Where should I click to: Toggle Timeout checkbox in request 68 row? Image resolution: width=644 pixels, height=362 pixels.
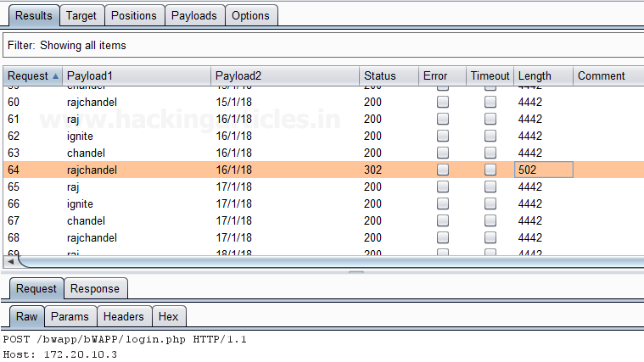tap(490, 237)
